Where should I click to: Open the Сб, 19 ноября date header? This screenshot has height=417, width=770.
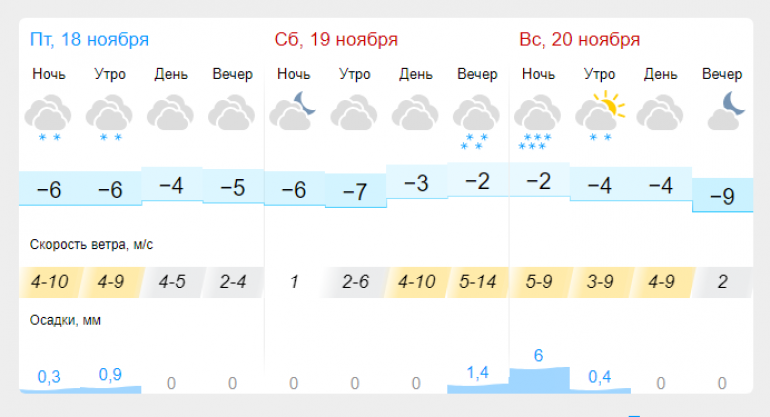coord(336,39)
